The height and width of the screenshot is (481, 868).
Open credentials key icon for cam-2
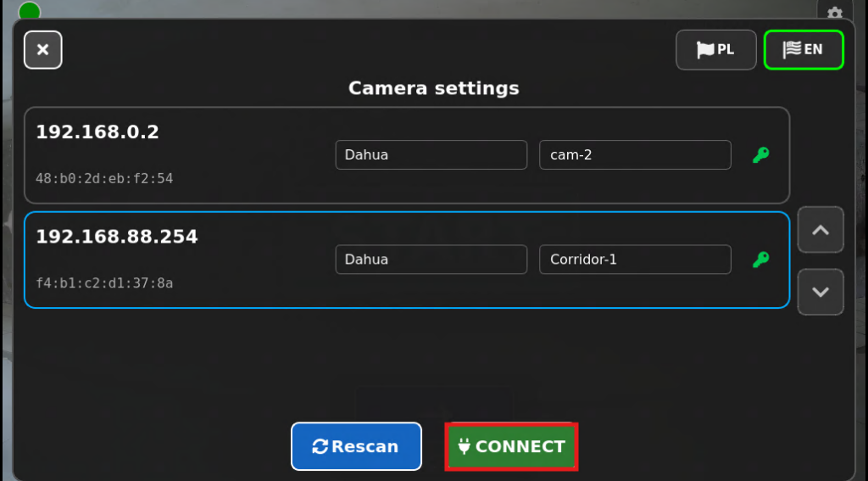tap(761, 154)
